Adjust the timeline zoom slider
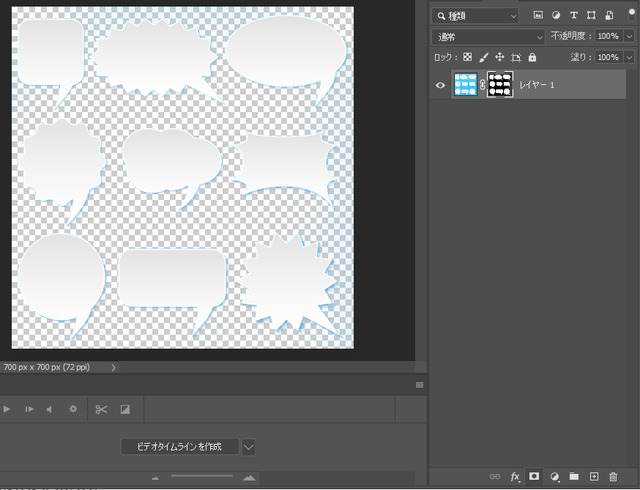The height and width of the screenshot is (490, 640). 202,476
